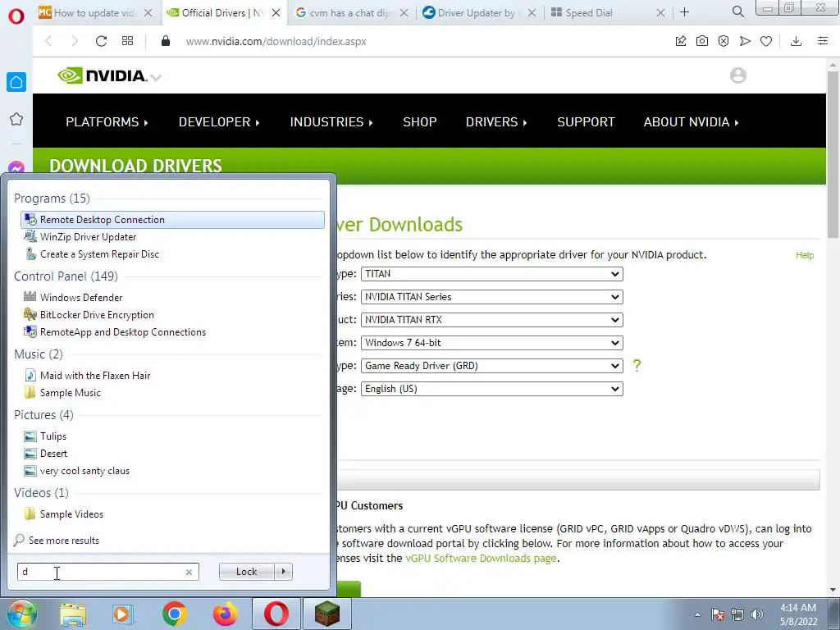The height and width of the screenshot is (630, 840).
Task: Bookmark page with heart icon
Action: pos(766,41)
